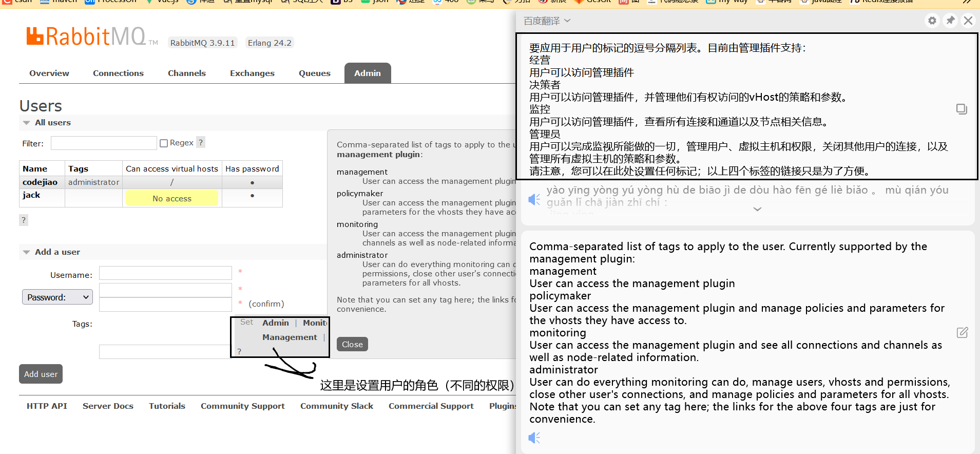Switch to the Overview tab
Screen dimensions: 980x454
(x=49, y=73)
